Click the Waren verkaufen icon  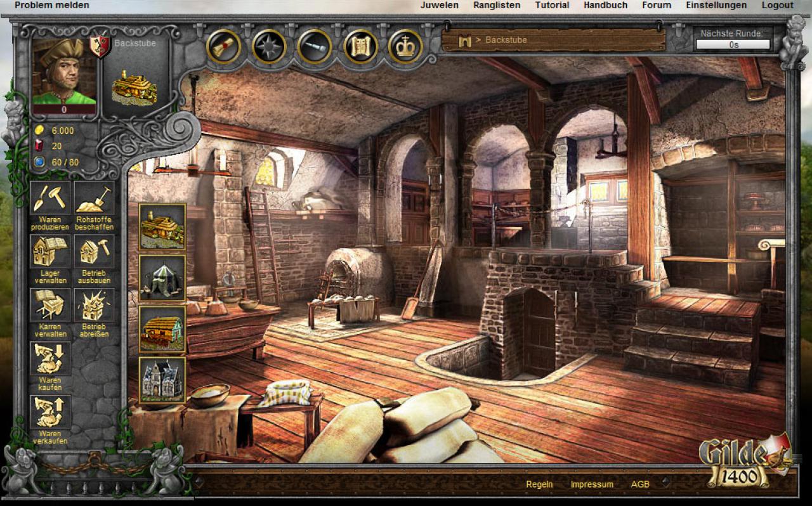[51, 412]
